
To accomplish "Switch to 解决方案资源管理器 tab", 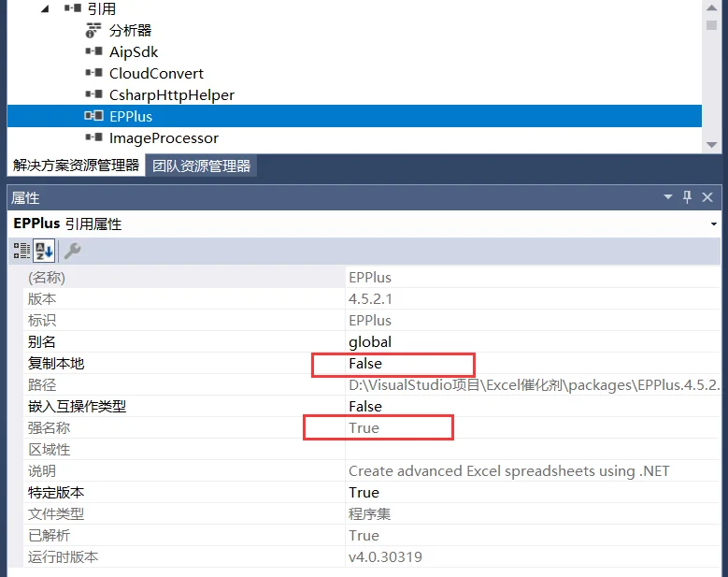I will [76, 166].
